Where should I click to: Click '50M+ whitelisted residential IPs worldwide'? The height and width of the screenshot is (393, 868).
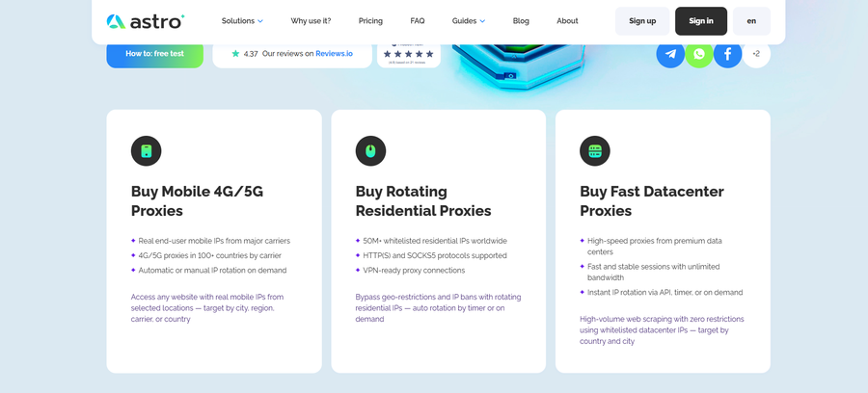pyautogui.click(x=435, y=241)
